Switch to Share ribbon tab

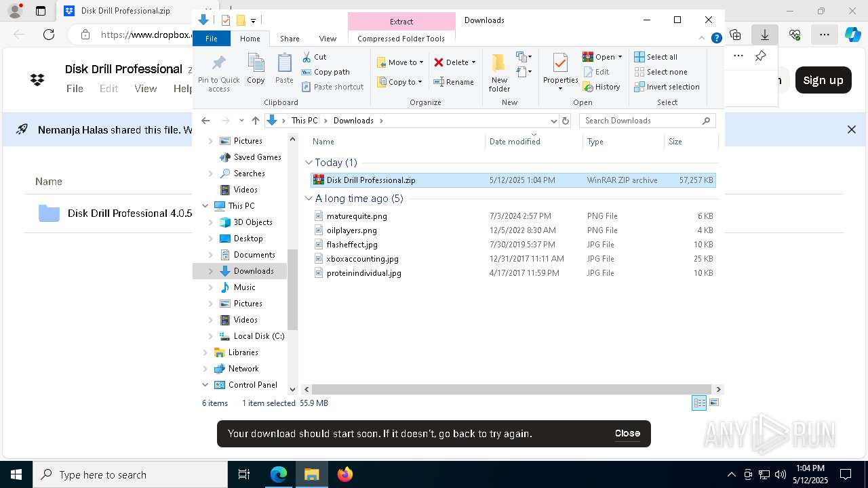[290, 39]
